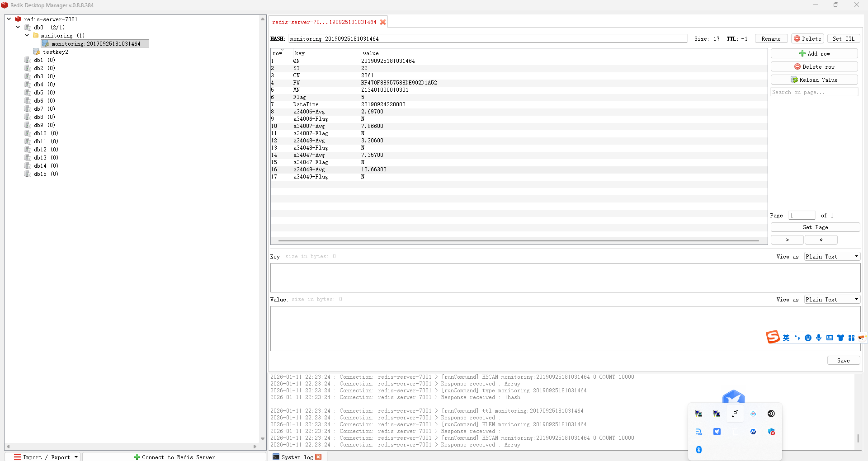This screenshot has width=868, height=461.
Task: Click the Search on page field
Action: tap(814, 92)
